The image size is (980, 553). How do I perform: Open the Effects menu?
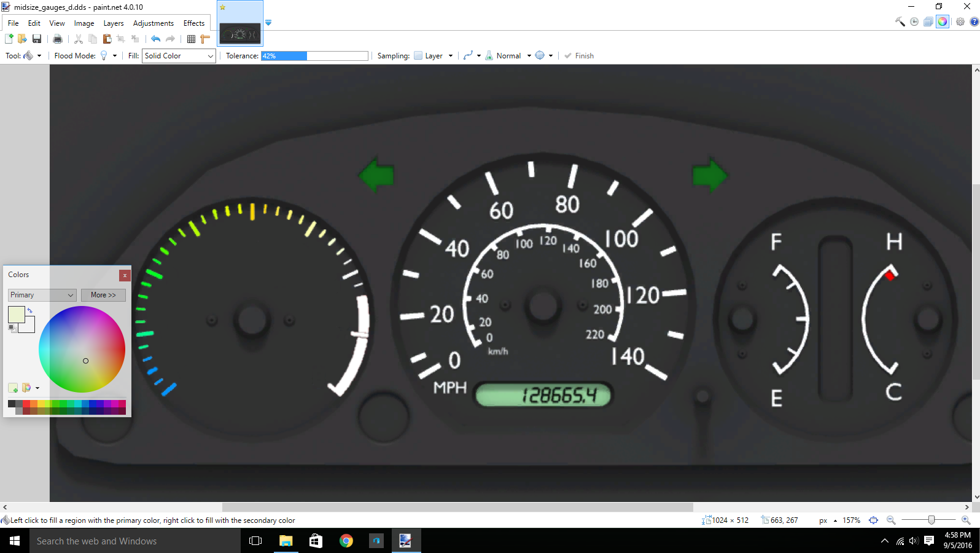(x=194, y=23)
